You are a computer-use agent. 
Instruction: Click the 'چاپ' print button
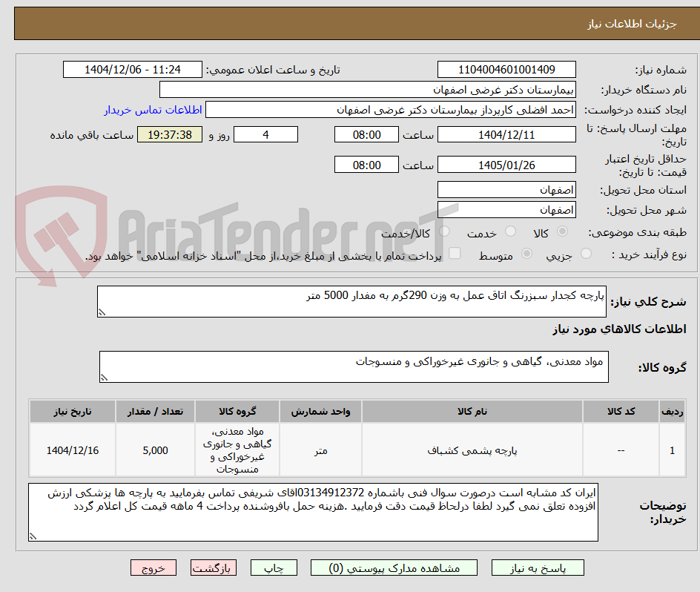274,568
